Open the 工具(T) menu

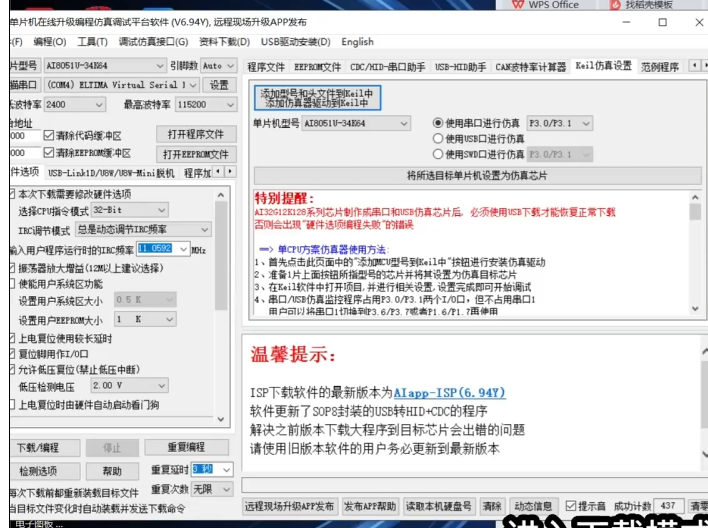click(93, 42)
